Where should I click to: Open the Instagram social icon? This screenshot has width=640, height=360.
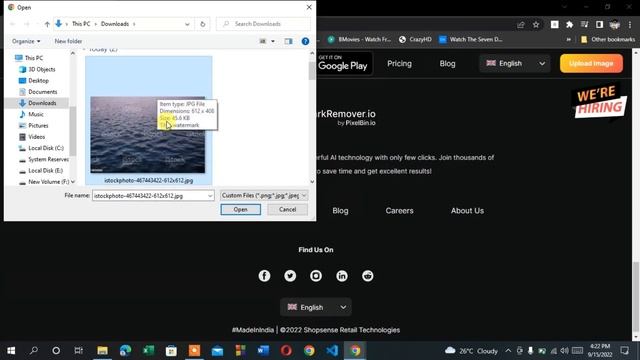point(316,276)
